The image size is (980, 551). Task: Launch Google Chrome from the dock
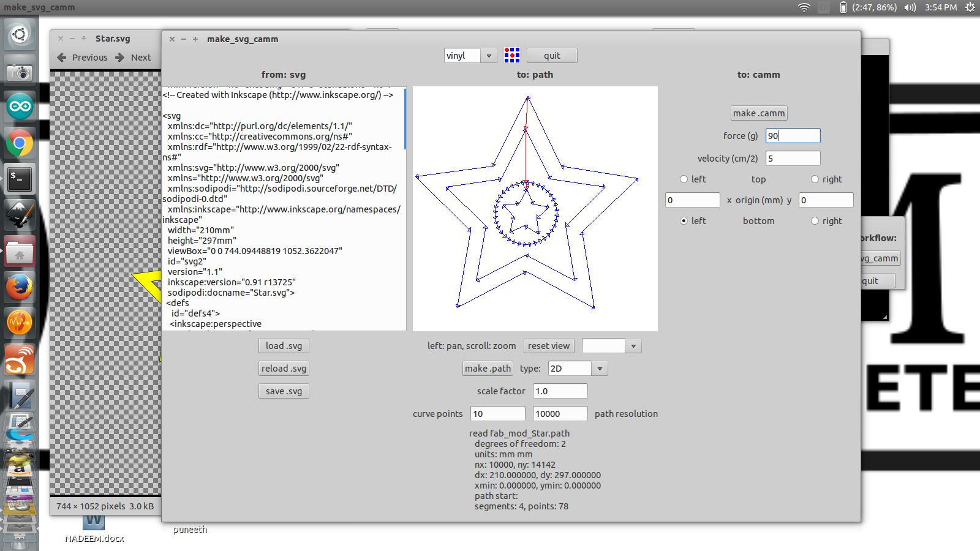[x=20, y=143]
